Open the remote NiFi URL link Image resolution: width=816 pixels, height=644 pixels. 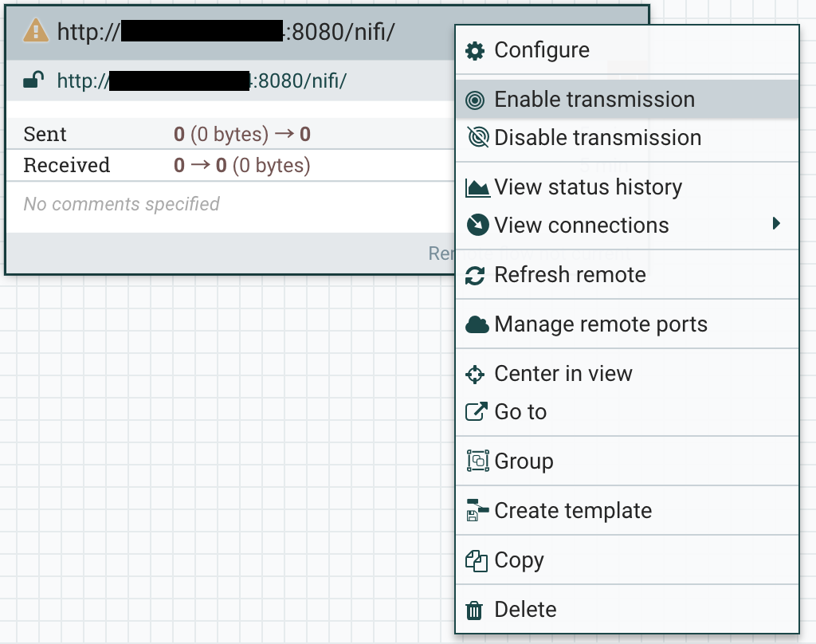202,81
